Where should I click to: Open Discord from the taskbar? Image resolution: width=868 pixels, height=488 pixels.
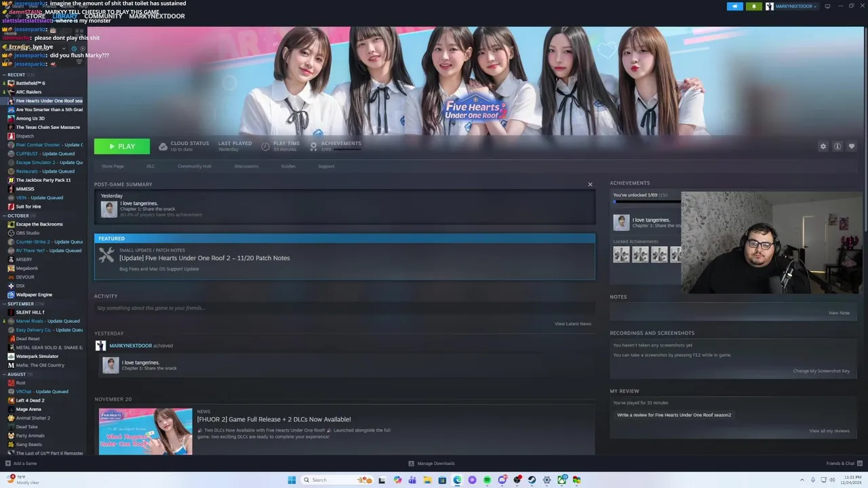[x=502, y=480]
